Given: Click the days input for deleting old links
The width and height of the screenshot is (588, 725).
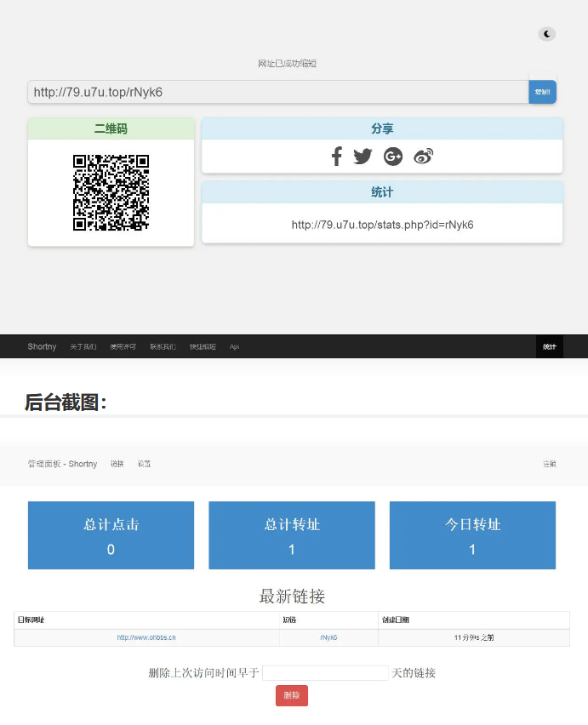Looking at the screenshot, I should tap(325, 673).
